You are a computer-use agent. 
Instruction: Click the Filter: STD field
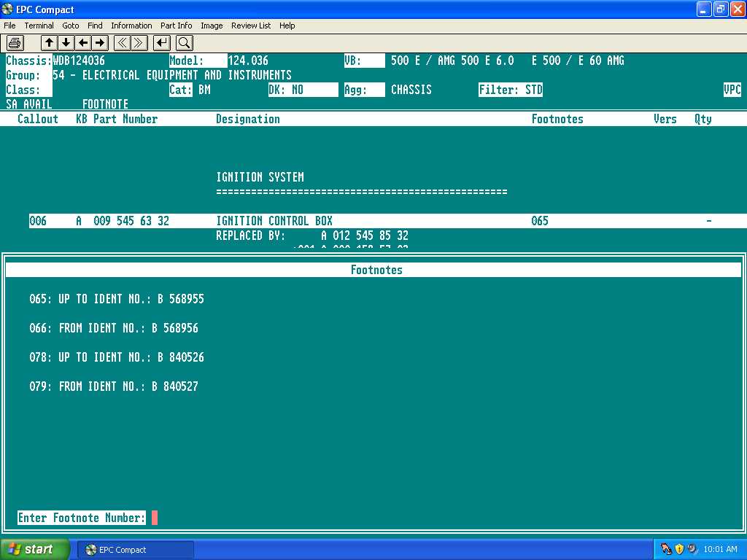point(511,90)
